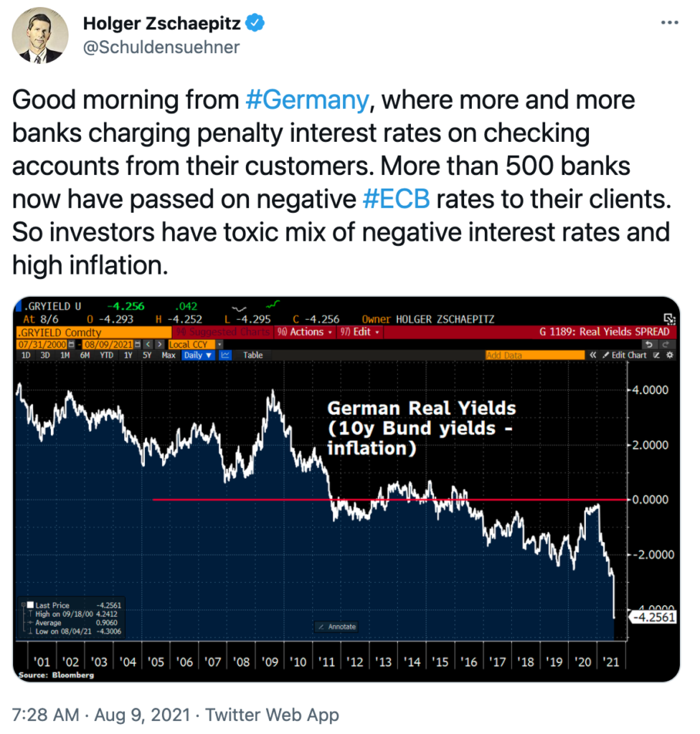
Task: Open the 96) Actions dropdown
Action: click(x=305, y=332)
